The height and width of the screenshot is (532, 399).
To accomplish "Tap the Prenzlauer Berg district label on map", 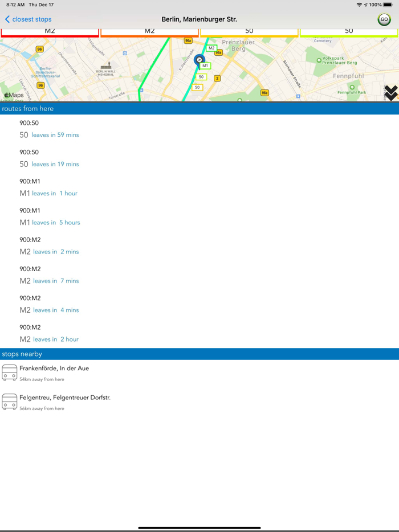I will (238, 46).
